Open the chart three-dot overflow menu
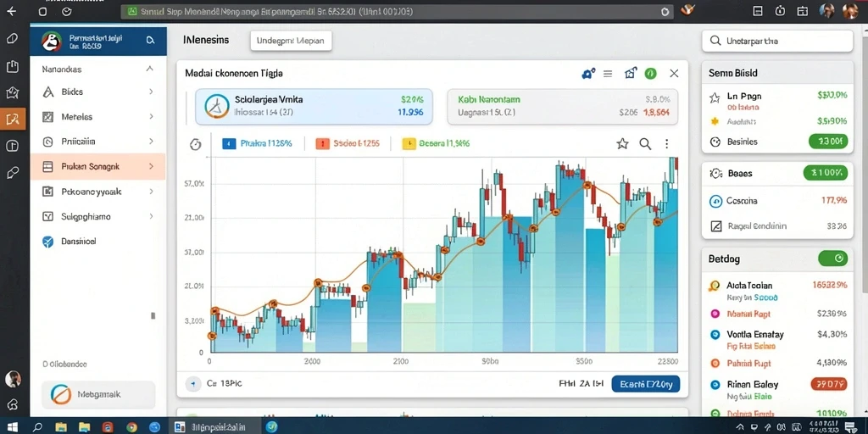Image resolution: width=868 pixels, height=434 pixels. click(x=666, y=144)
